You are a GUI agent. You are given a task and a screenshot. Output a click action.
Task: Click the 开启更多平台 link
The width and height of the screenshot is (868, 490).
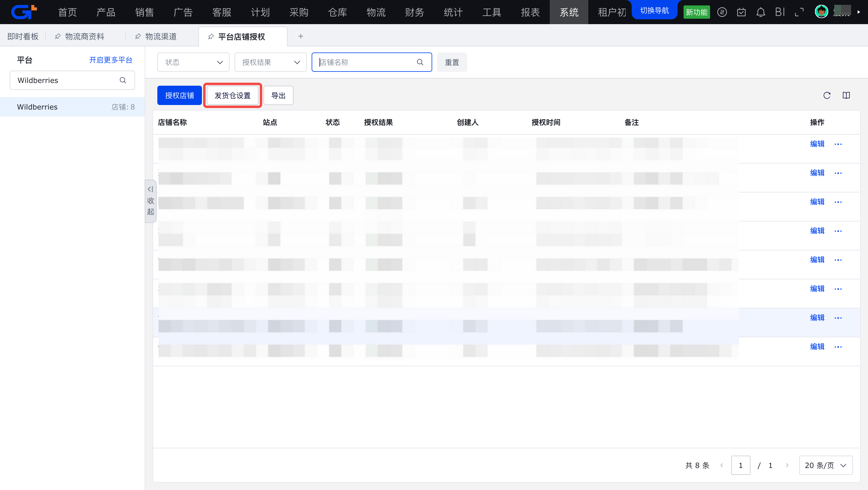pyautogui.click(x=111, y=60)
